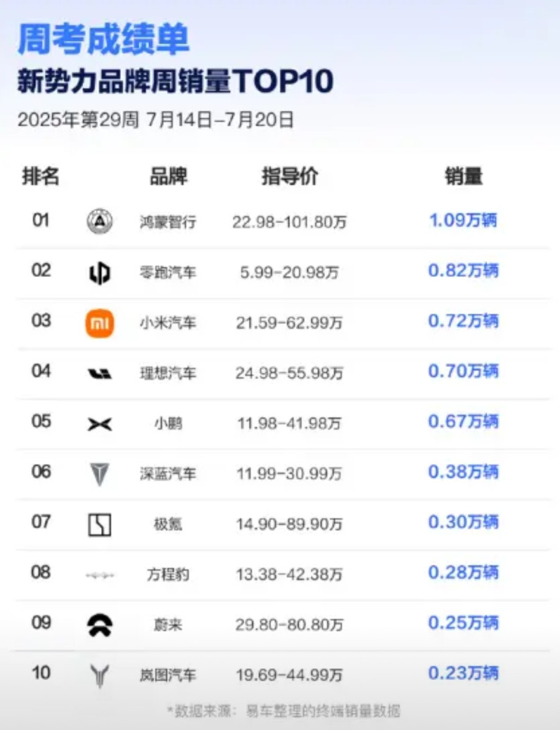
Task: Click brand name 岚图汽车
Action: tap(168, 675)
